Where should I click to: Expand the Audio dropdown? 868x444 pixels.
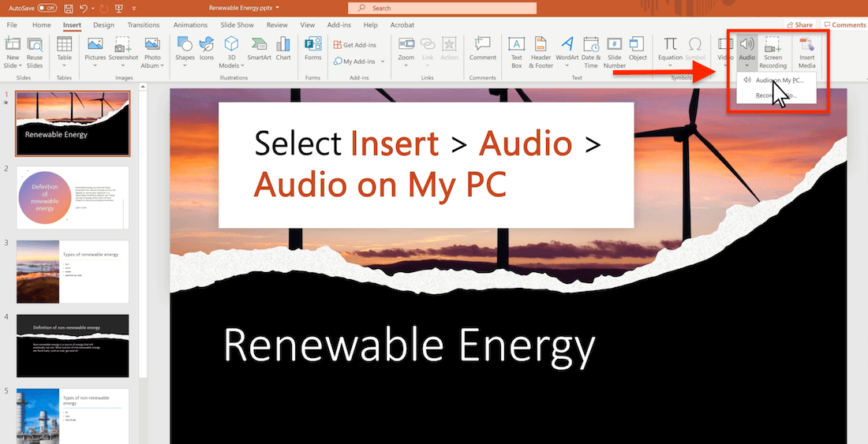(x=746, y=65)
